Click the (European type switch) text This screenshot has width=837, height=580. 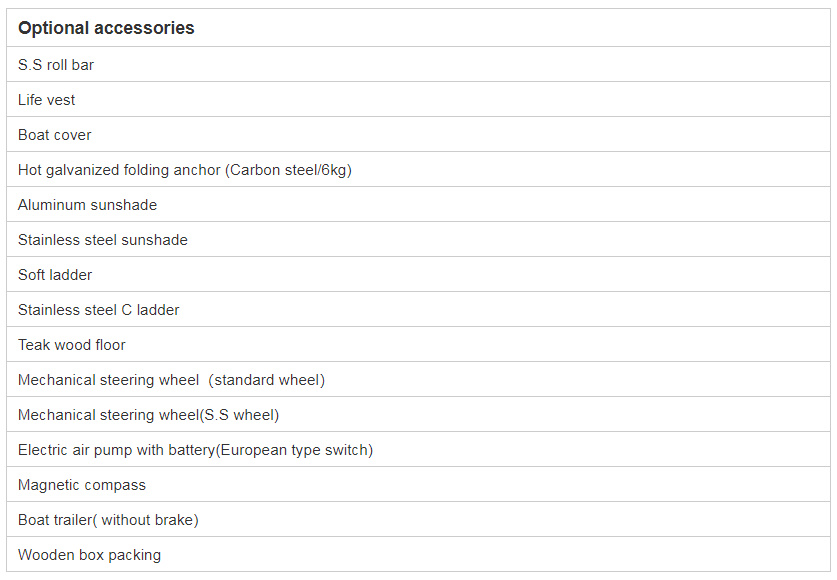click(294, 450)
